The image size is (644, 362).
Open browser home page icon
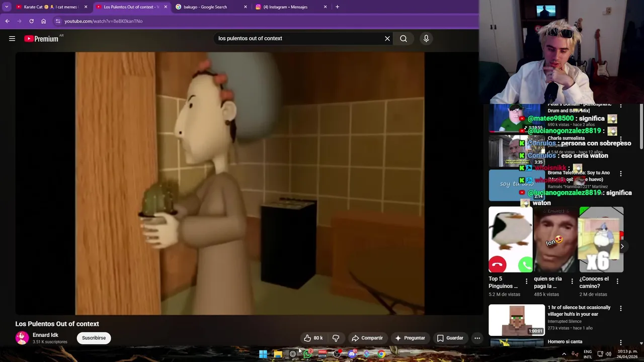click(x=43, y=21)
